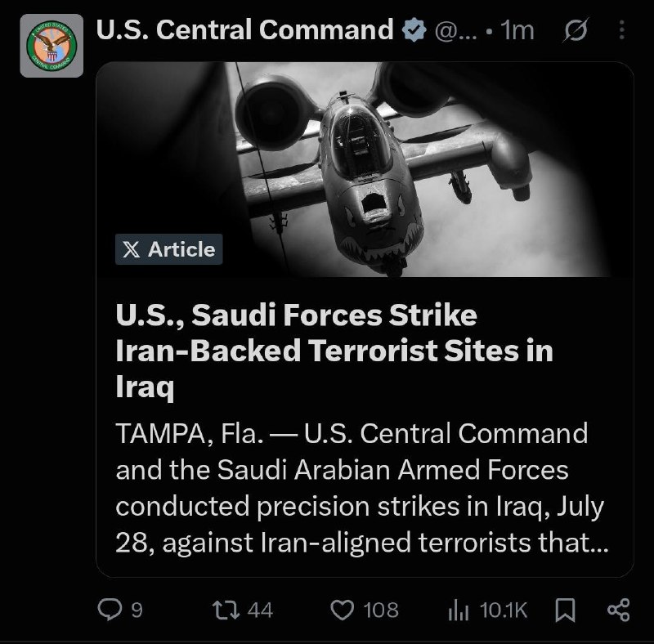The height and width of the screenshot is (644, 654).
Task: Click the 108 likes count
Action: 381,610
